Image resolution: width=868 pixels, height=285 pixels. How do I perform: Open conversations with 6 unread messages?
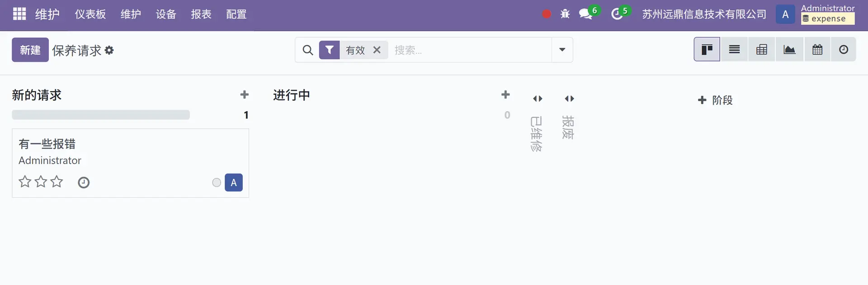(x=590, y=13)
